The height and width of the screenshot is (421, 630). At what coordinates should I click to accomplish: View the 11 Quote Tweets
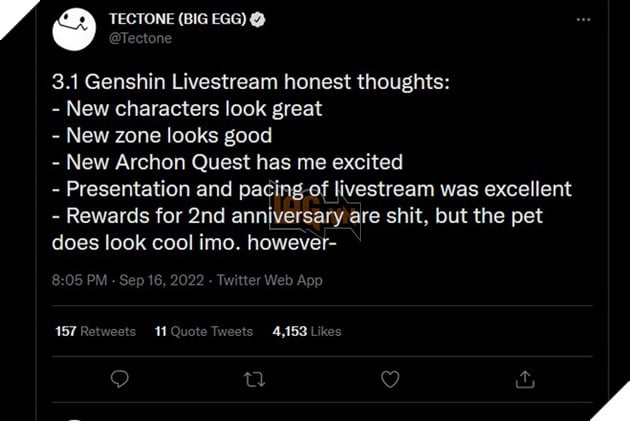pyautogui.click(x=205, y=331)
